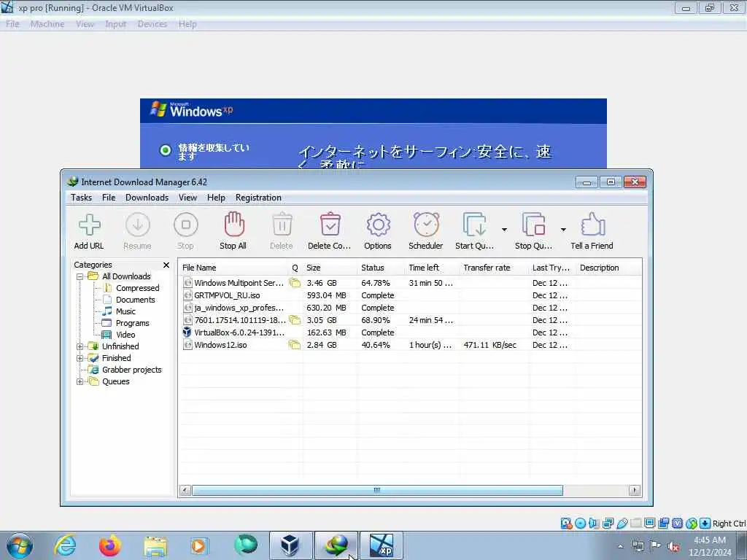Screen dimensions: 747x560
Task: Open the IDM File menu
Action: pyautogui.click(x=109, y=198)
